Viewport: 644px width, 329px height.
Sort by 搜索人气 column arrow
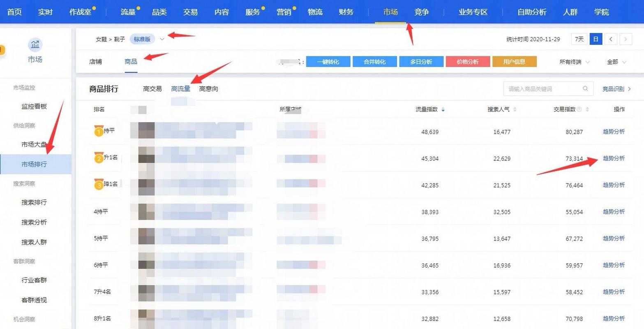click(515, 109)
